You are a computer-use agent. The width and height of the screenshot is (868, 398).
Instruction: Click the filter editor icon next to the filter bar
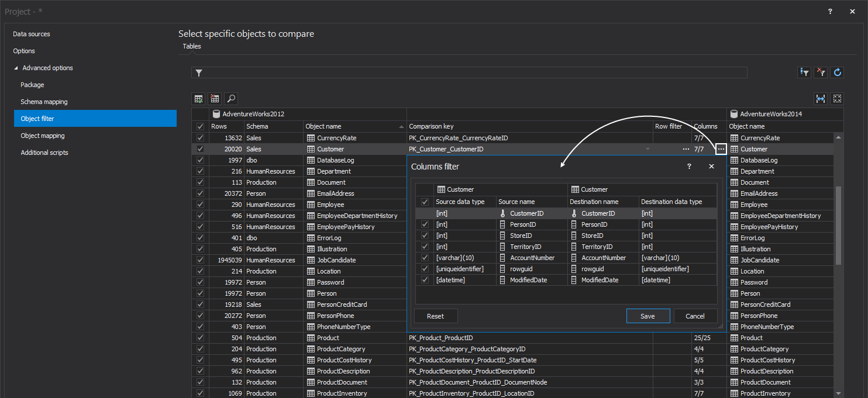click(x=805, y=72)
